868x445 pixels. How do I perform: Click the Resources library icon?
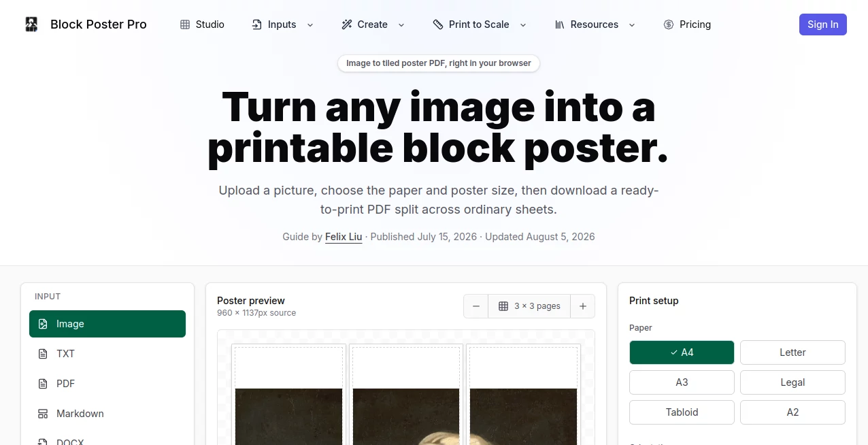point(560,24)
